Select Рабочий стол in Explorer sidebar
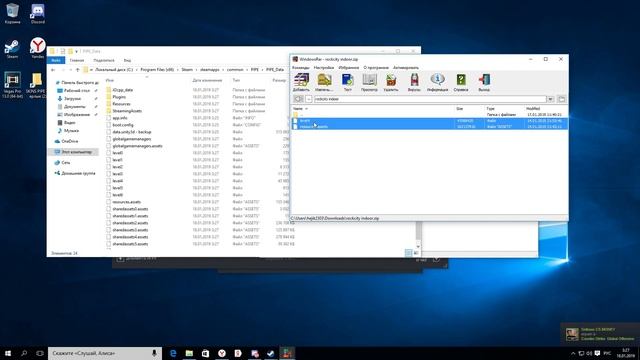Image resolution: width=640 pixels, height=360 pixels. click(x=77, y=91)
